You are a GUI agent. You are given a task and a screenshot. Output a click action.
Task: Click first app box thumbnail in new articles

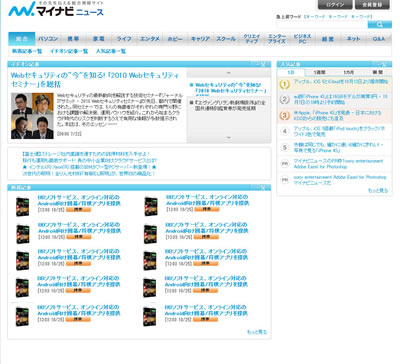(x=22, y=206)
